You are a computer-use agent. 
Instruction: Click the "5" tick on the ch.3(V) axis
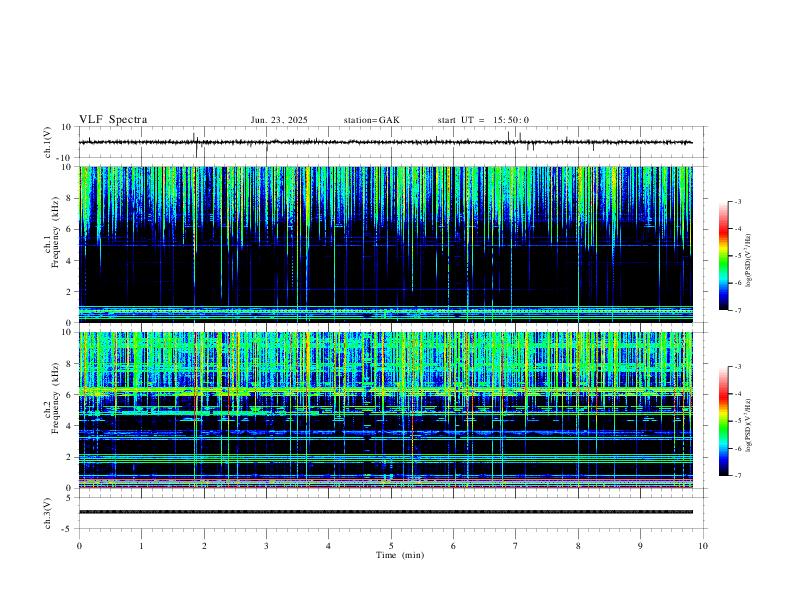point(69,497)
